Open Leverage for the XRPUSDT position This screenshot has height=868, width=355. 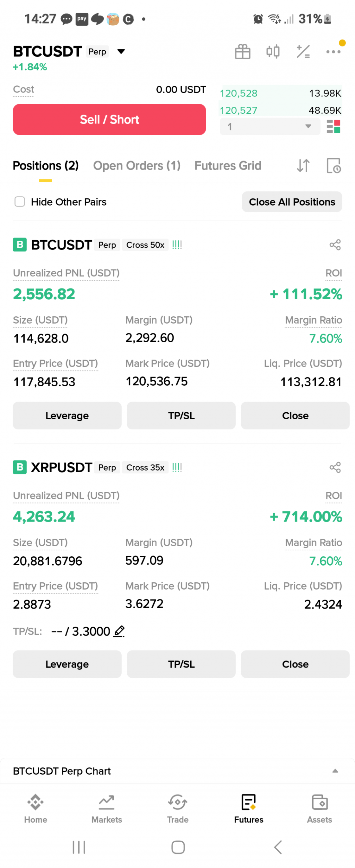[x=67, y=664]
